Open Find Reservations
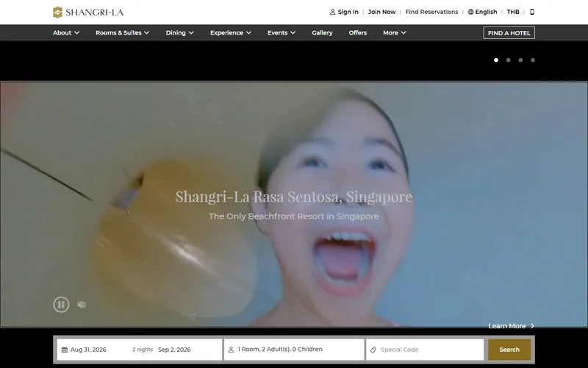 coord(431,12)
